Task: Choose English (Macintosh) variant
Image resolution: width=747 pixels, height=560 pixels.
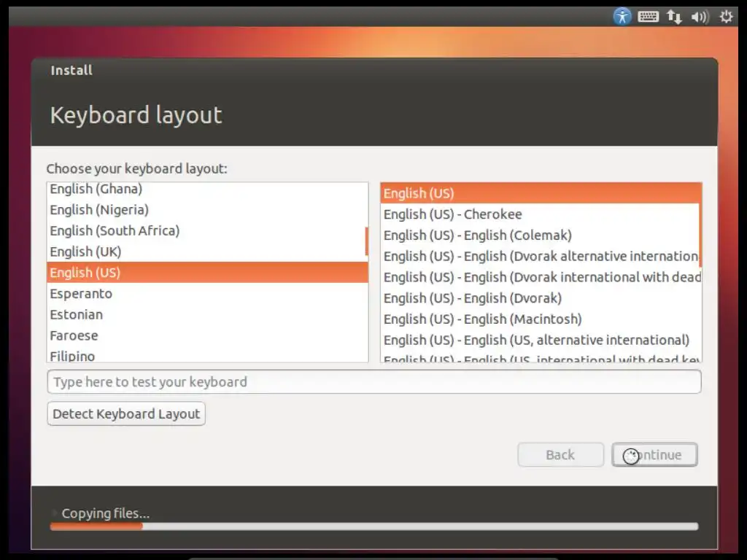Action: [541, 319]
